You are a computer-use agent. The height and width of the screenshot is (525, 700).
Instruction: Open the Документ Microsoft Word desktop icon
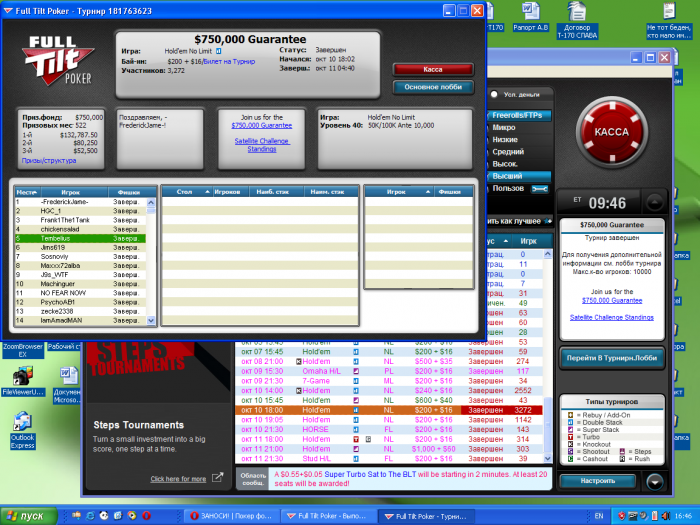coord(68,385)
